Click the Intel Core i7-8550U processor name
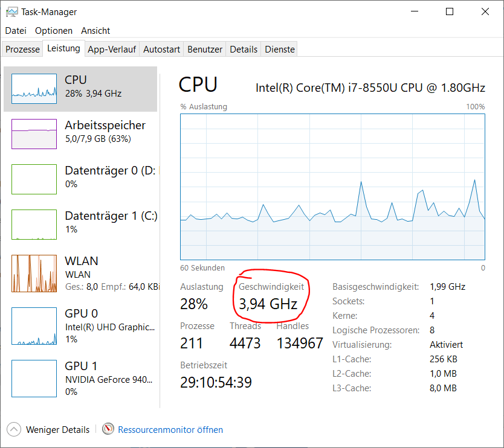Viewport: 504px width, 448px height. tap(370, 88)
